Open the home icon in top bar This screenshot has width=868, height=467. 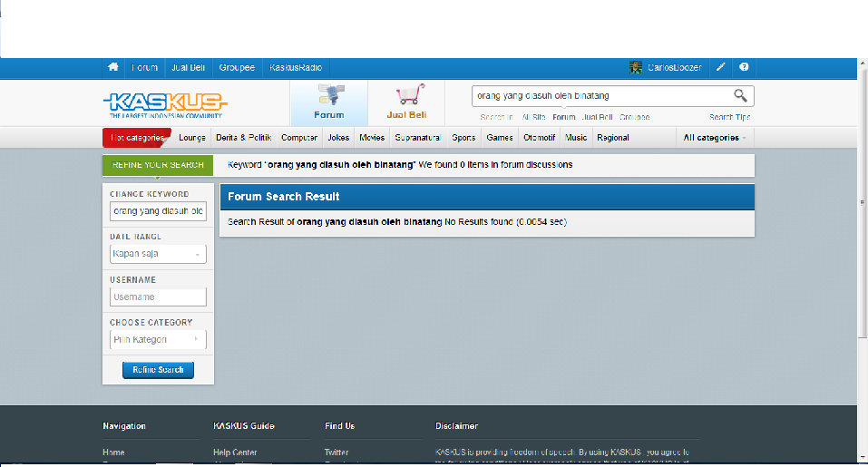113,67
